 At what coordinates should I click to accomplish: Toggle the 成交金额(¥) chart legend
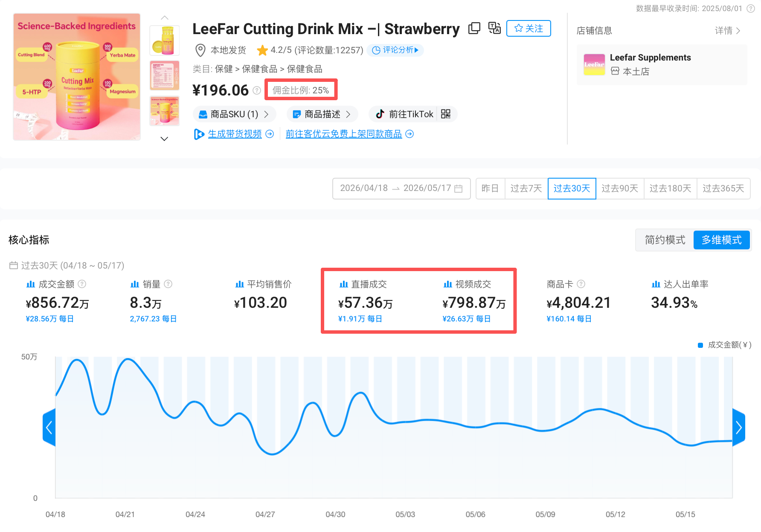[x=725, y=345]
